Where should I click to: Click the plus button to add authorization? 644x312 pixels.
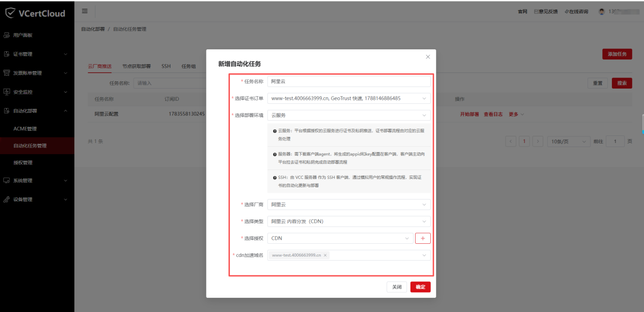coord(423,238)
